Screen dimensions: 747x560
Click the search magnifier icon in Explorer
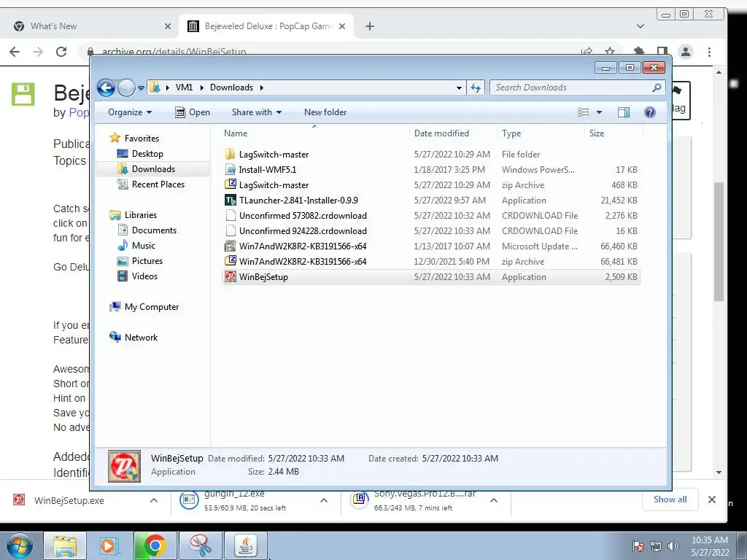(x=657, y=87)
